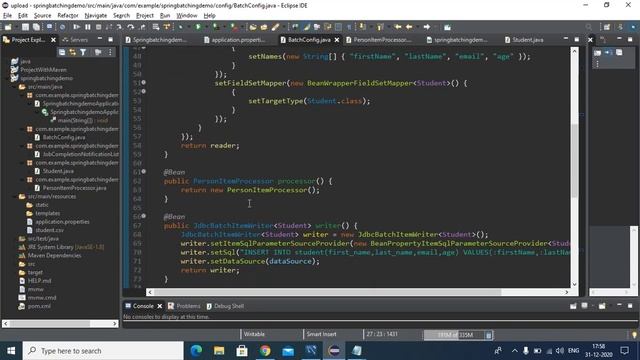
Task: Switch to the PersonItemProcessor editor tab
Action: pyautogui.click(x=378, y=40)
